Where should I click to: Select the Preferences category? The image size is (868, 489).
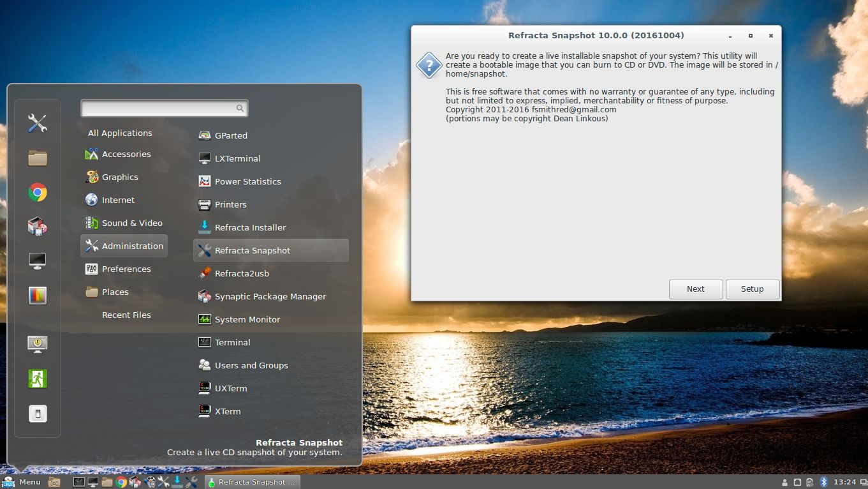(x=124, y=269)
